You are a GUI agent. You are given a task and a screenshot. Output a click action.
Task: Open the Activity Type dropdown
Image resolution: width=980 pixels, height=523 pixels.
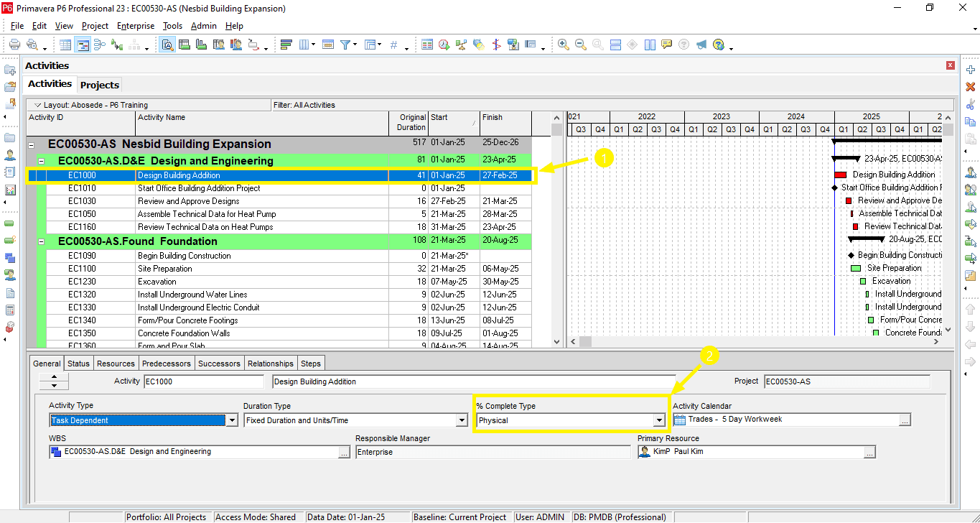coord(232,421)
